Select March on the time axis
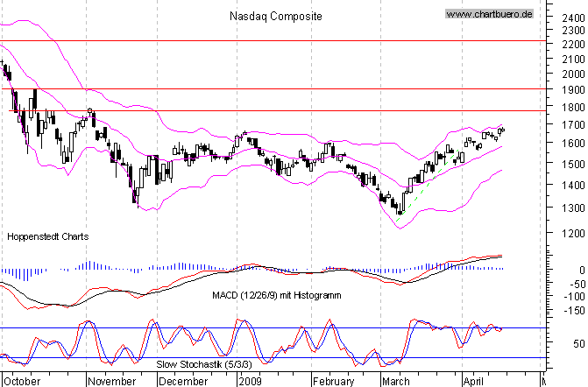The width and height of the screenshot is (588, 387). coord(397,381)
